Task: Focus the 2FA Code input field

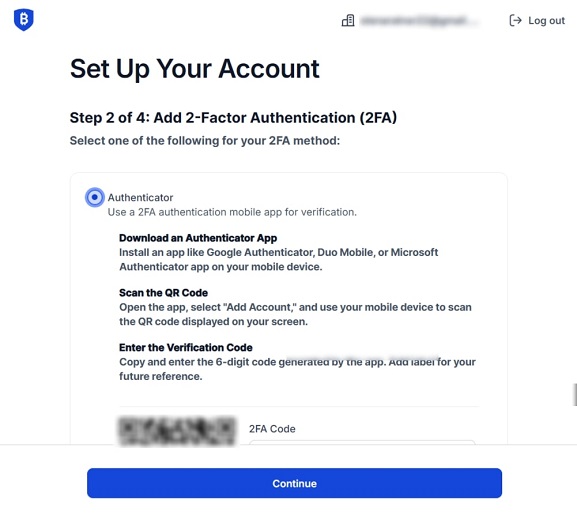Action: (x=362, y=442)
